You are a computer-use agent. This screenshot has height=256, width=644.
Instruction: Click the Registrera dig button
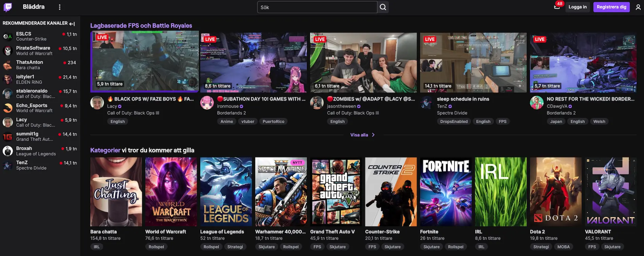(611, 7)
